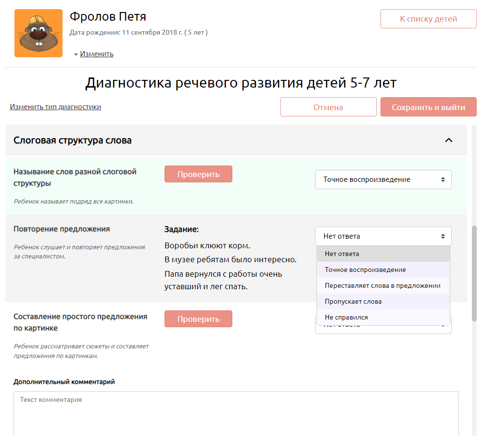
Task: Select 'Нет ответа' option in the list
Action: [383, 254]
